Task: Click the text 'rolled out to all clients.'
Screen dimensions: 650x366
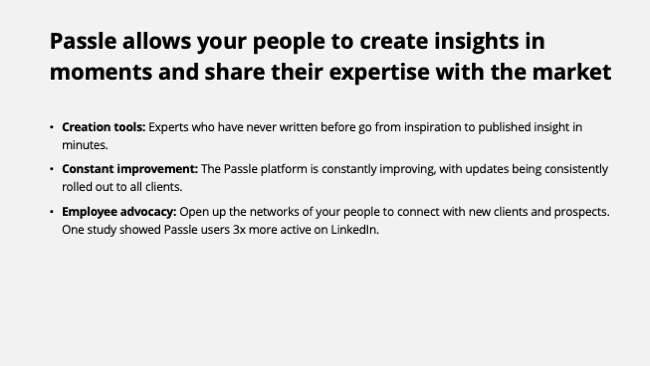Action: pyautogui.click(x=122, y=187)
